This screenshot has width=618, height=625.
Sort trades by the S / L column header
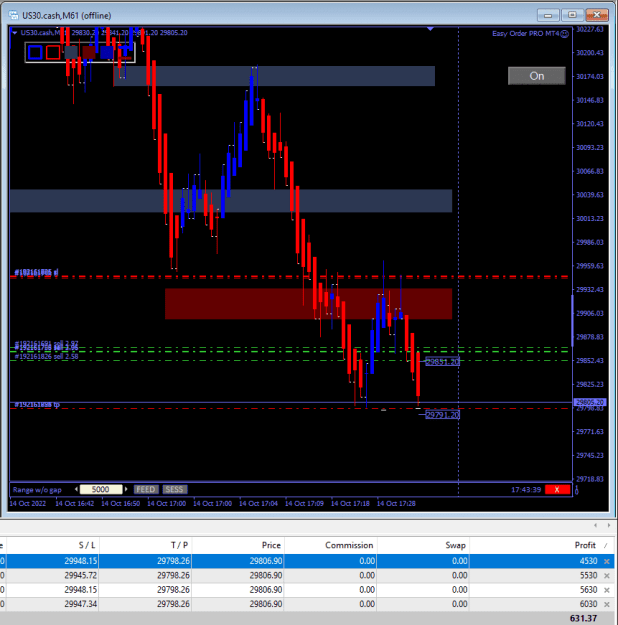(x=87, y=545)
